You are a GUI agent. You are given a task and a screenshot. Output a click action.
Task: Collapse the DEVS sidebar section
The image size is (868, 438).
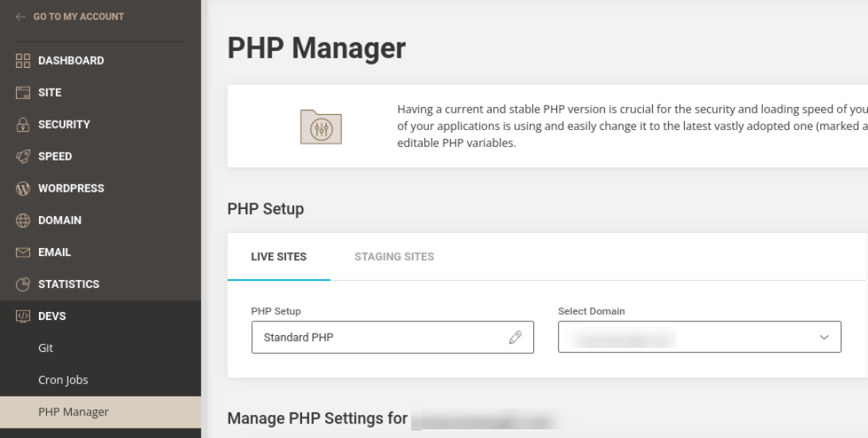pyautogui.click(x=52, y=316)
